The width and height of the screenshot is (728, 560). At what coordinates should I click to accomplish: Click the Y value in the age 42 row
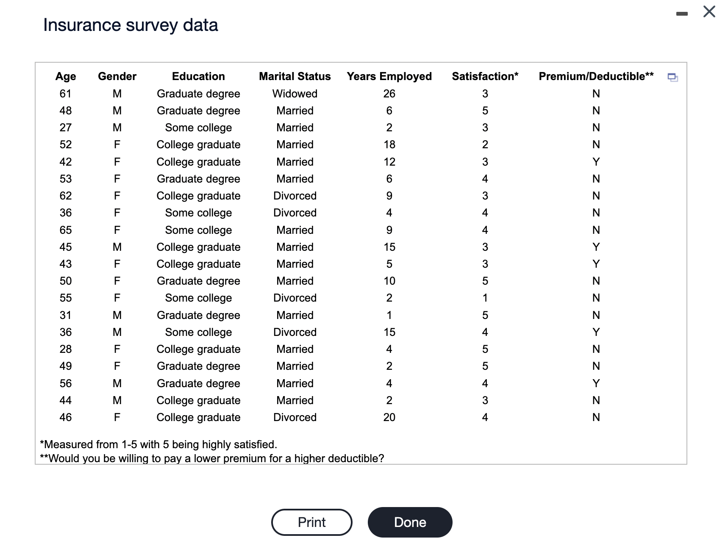pyautogui.click(x=596, y=161)
